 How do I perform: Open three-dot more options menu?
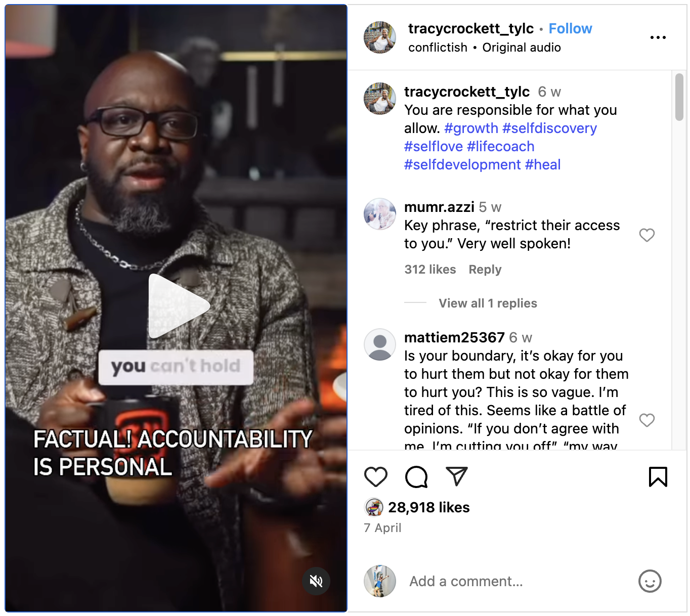[x=658, y=37]
